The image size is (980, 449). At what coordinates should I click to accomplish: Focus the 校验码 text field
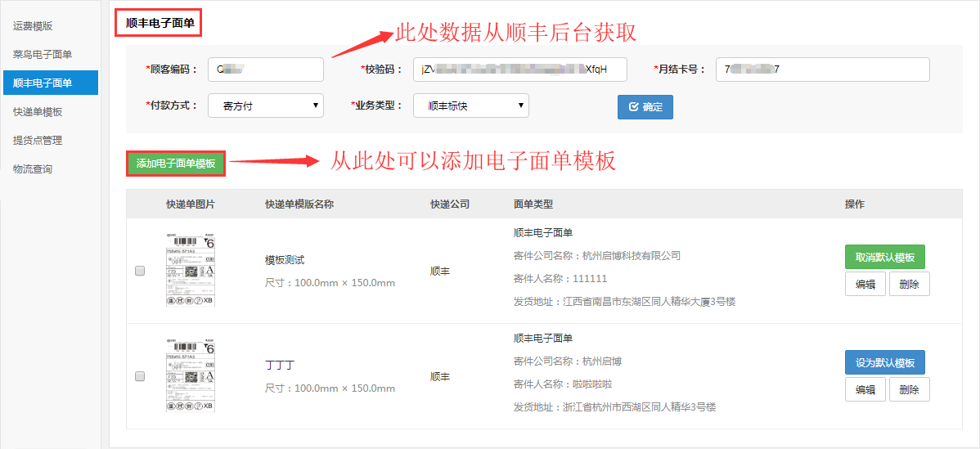point(519,70)
